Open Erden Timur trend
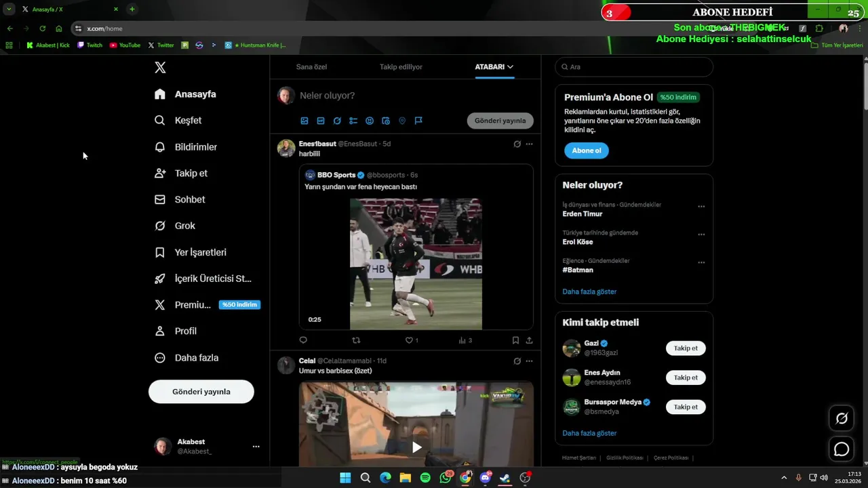This screenshot has width=868, height=488. 583,214
